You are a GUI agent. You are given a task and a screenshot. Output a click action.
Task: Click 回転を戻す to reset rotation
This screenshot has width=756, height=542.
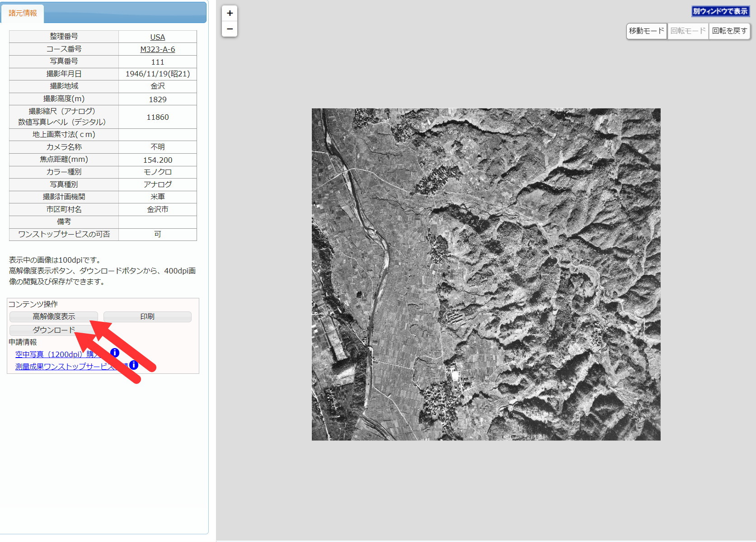tap(729, 31)
